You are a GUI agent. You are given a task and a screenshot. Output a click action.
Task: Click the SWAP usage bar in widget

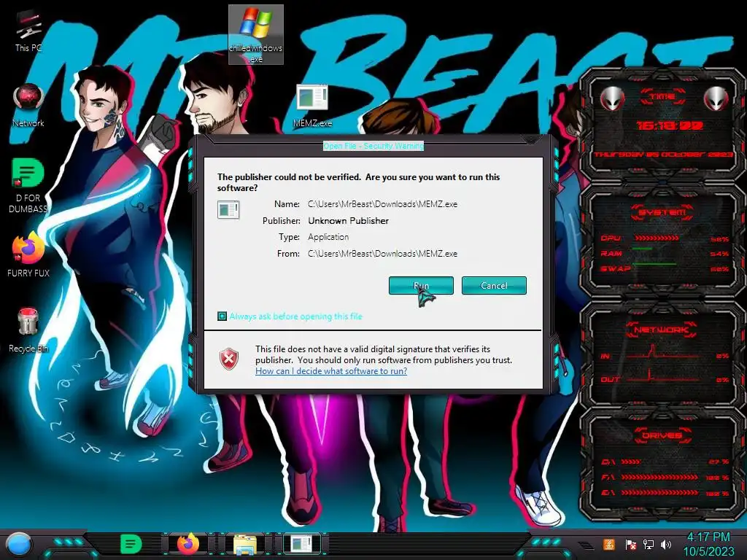pos(654,264)
